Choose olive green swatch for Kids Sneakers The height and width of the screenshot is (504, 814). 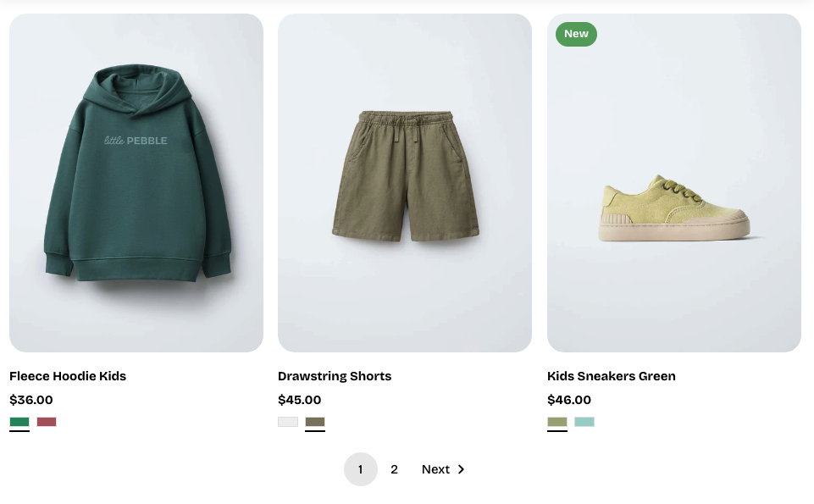click(557, 422)
